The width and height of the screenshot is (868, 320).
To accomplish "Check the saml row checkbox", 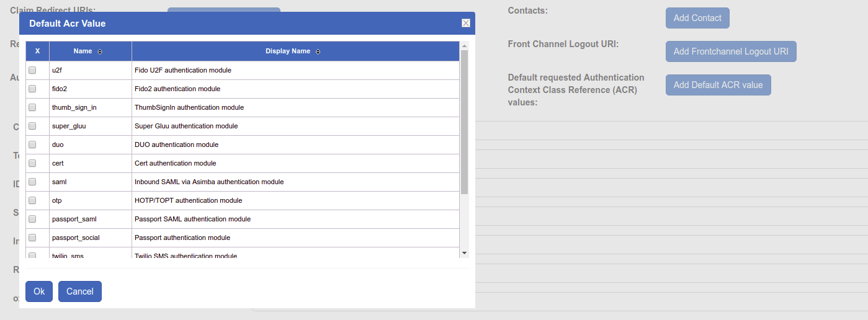I will [32, 182].
